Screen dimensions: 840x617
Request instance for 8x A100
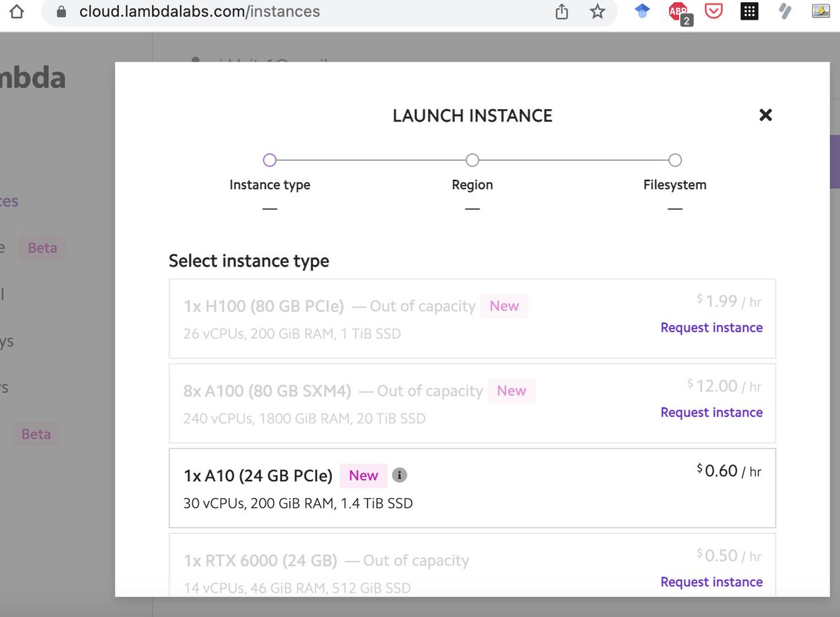pyautogui.click(x=711, y=412)
